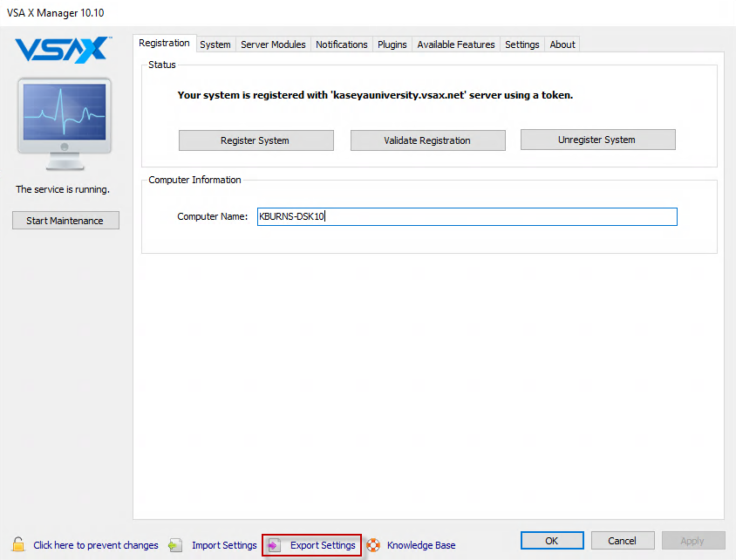Click the 'Click here to prevent changes' link
This screenshot has height=560, width=736.
(96, 545)
